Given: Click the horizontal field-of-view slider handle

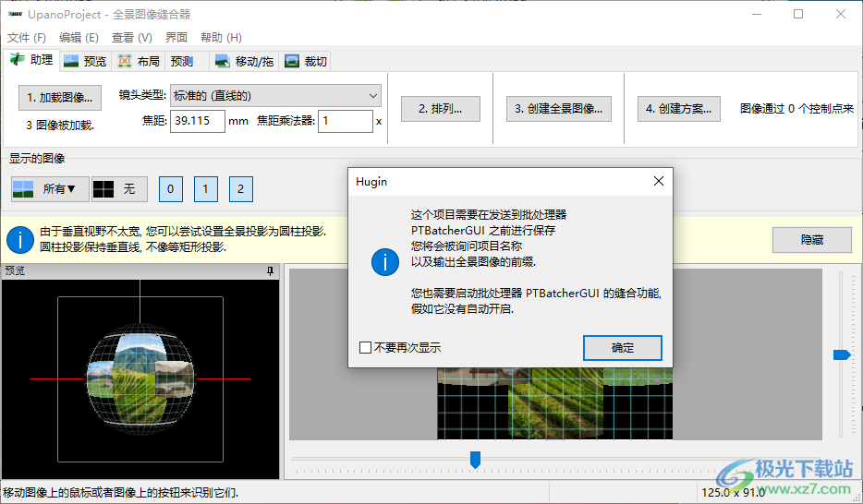Looking at the screenshot, I should (x=475, y=460).
